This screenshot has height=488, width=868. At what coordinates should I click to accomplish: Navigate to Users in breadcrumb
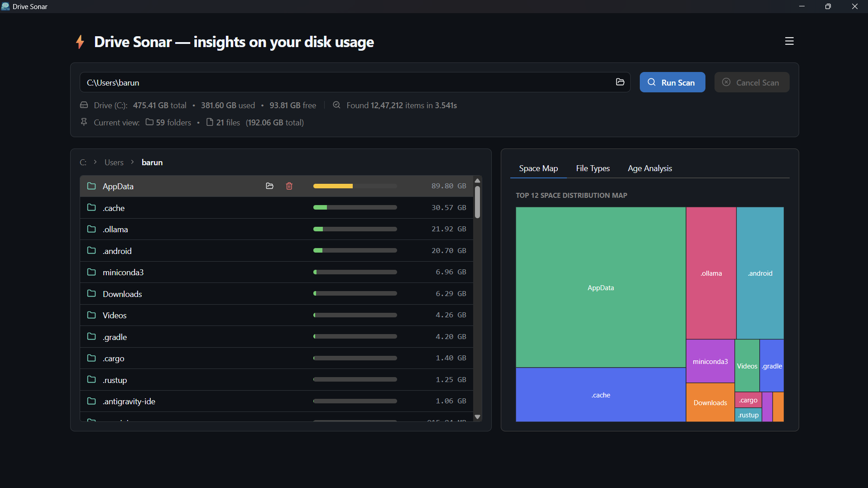114,163
